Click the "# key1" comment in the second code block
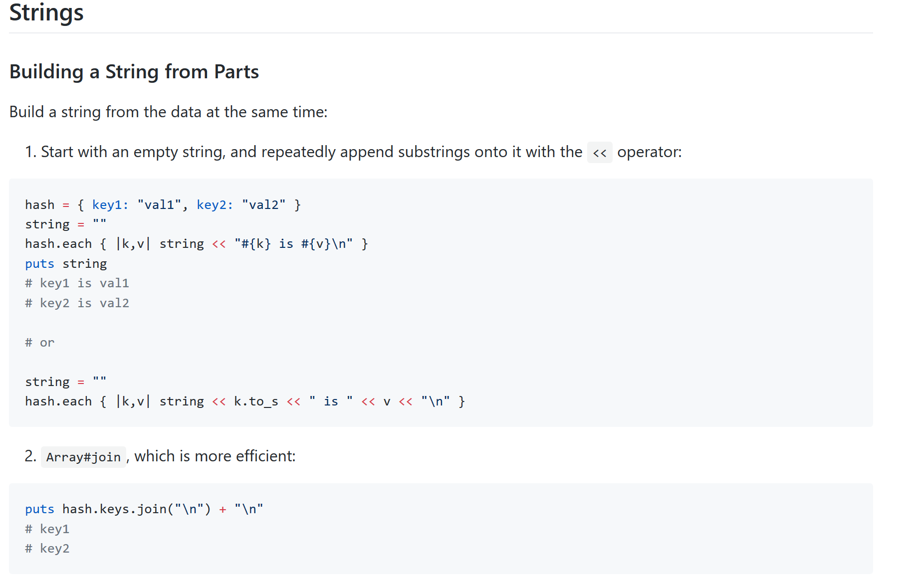The image size is (900, 588). click(47, 529)
